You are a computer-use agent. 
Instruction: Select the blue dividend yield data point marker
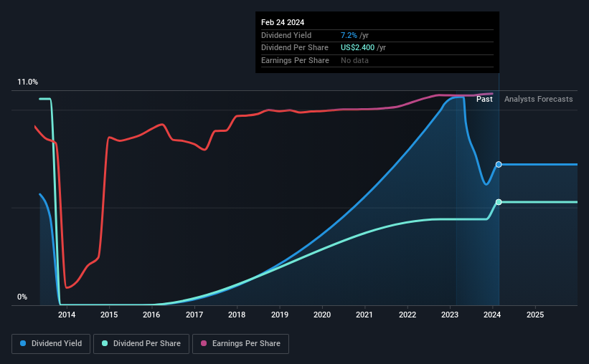click(499, 164)
